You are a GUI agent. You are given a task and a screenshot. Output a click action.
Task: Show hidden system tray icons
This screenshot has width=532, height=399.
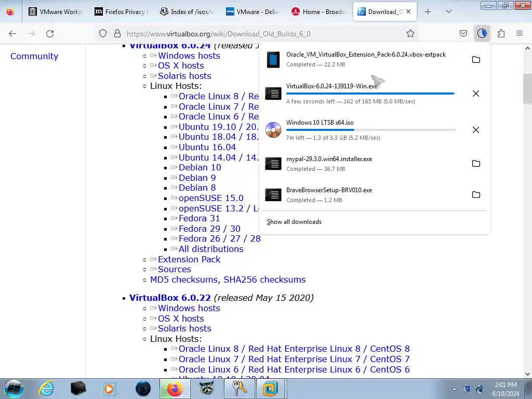tap(454, 390)
